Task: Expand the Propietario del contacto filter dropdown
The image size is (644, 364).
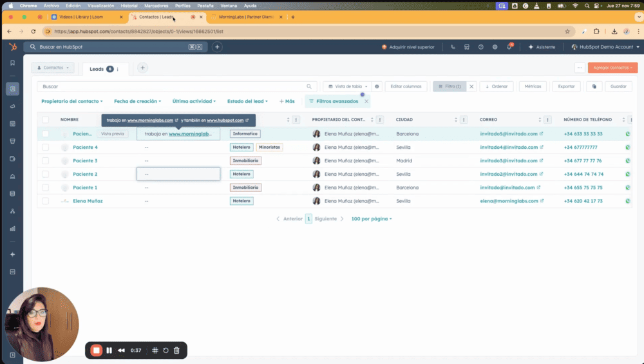Action: (72, 101)
